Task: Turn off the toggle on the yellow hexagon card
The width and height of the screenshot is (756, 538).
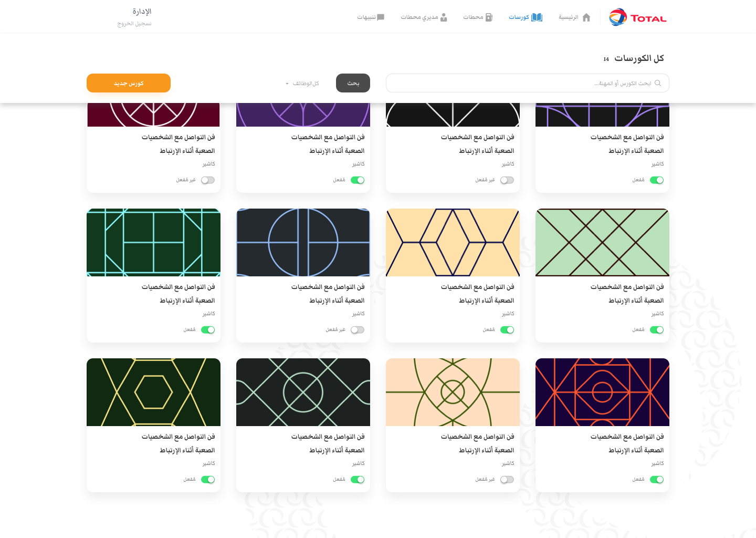Action: pos(208,479)
